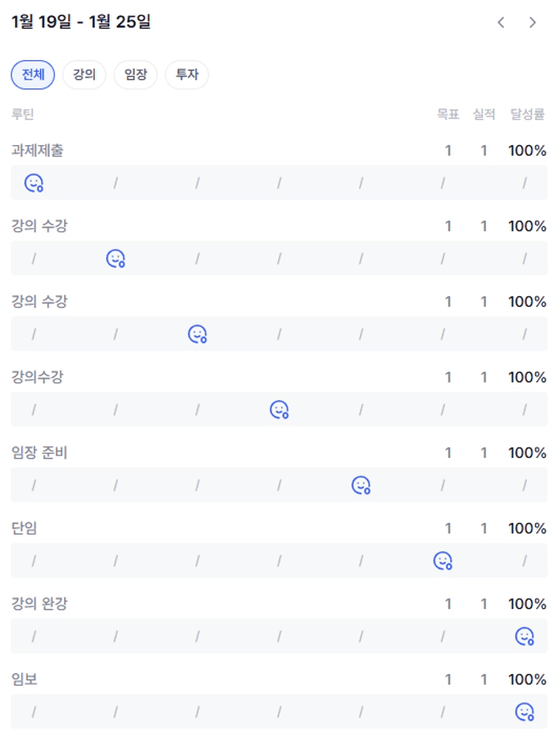Viewport: 560px width, 738px height.
Task: Toggle the first day slot in 임보 row
Action: (x=34, y=712)
